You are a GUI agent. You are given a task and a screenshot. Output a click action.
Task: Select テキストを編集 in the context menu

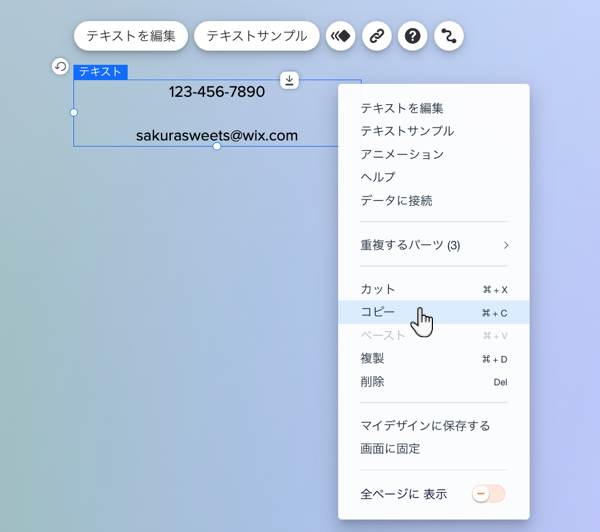tap(434, 108)
